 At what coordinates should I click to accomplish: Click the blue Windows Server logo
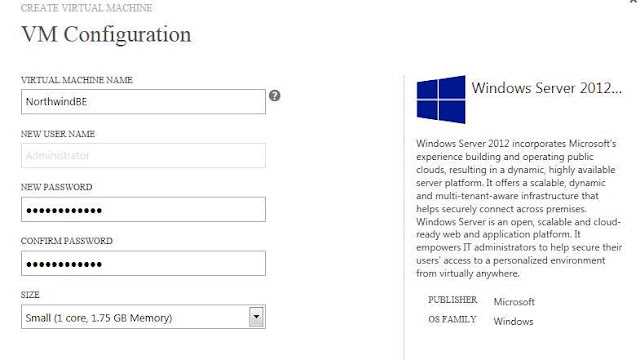[x=441, y=99]
